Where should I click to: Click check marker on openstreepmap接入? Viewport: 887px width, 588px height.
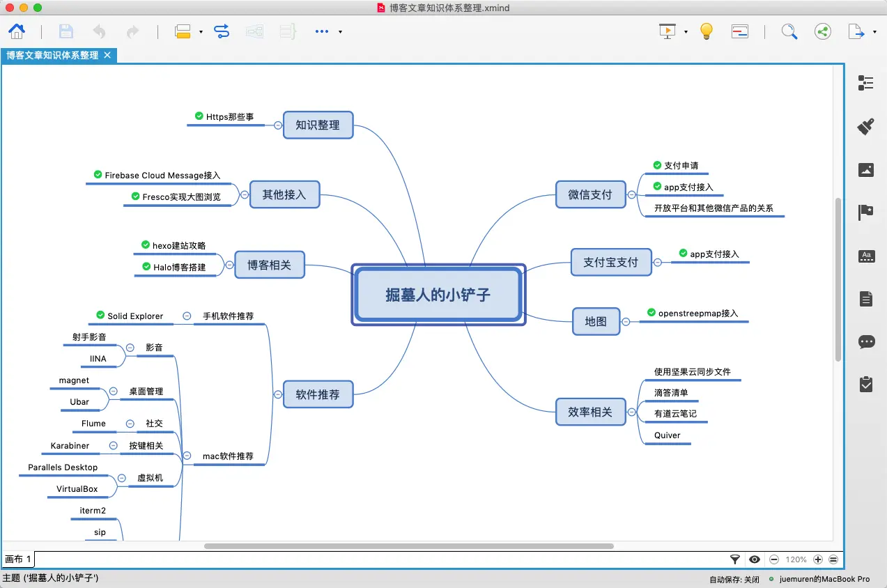[651, 313]
